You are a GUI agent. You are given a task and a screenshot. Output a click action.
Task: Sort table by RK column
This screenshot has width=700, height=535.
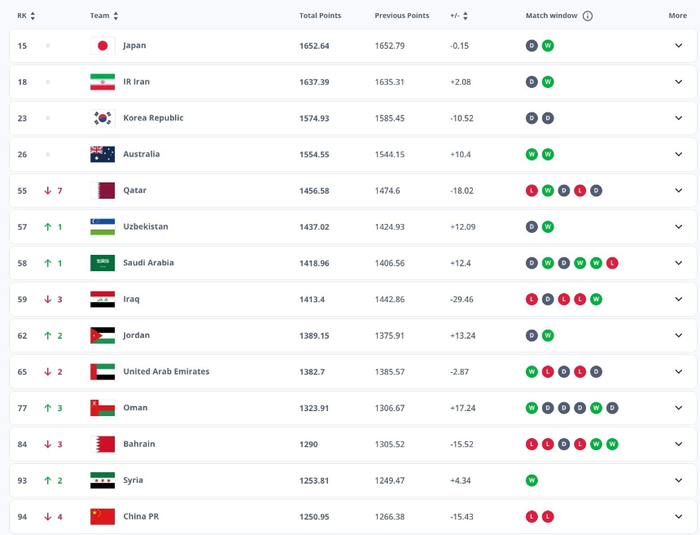coord(26,16)
